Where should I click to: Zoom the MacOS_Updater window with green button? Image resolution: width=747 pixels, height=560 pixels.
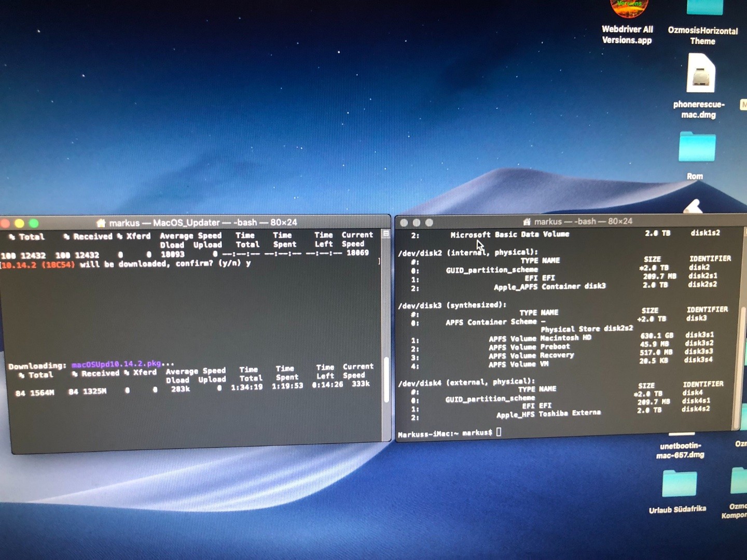34,223
